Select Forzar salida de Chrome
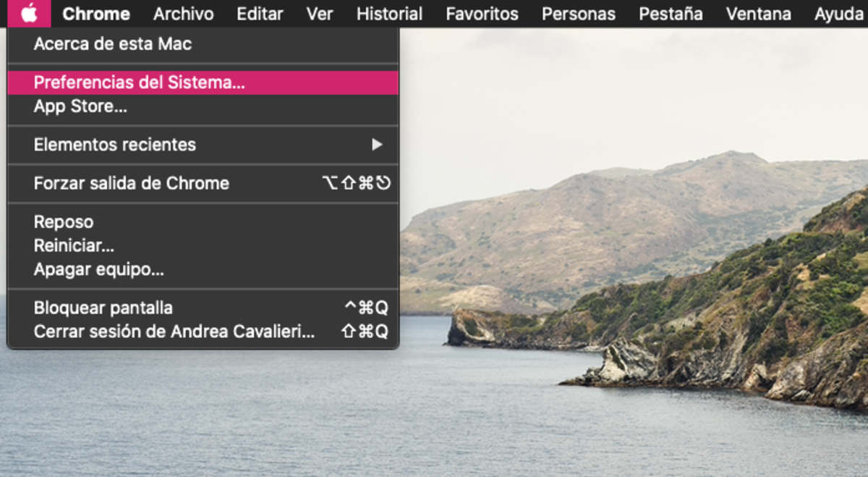 click(x=131, y=183)
